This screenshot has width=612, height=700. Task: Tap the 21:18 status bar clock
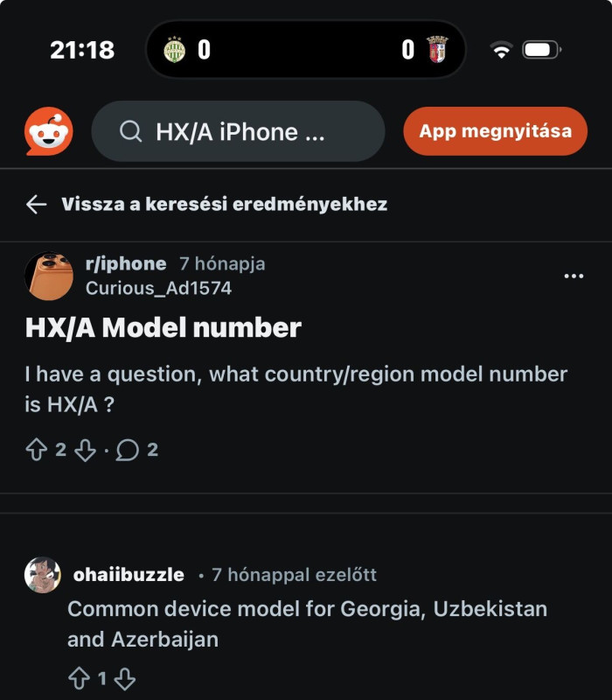(x=82, y=50)
